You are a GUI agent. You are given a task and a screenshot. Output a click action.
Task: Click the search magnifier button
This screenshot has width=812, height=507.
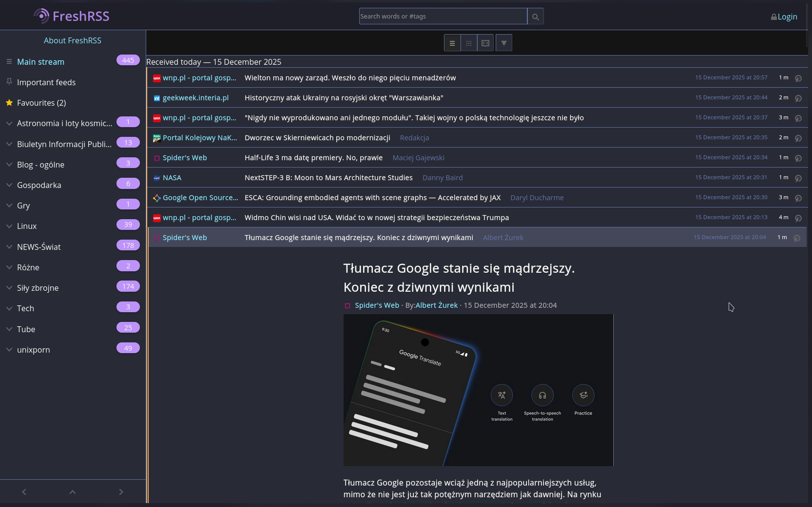pyautogui.click(x=536, y=17)
